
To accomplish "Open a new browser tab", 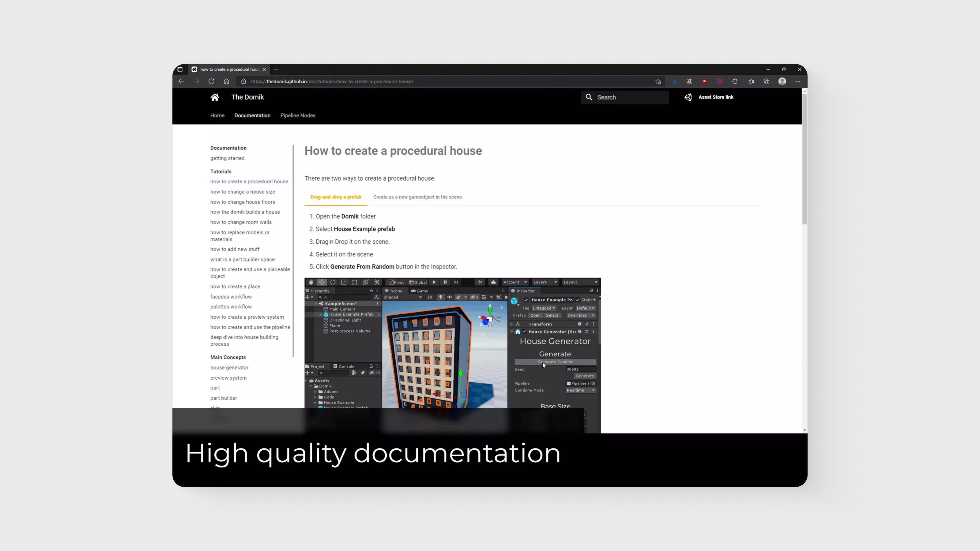I will 276,69.
